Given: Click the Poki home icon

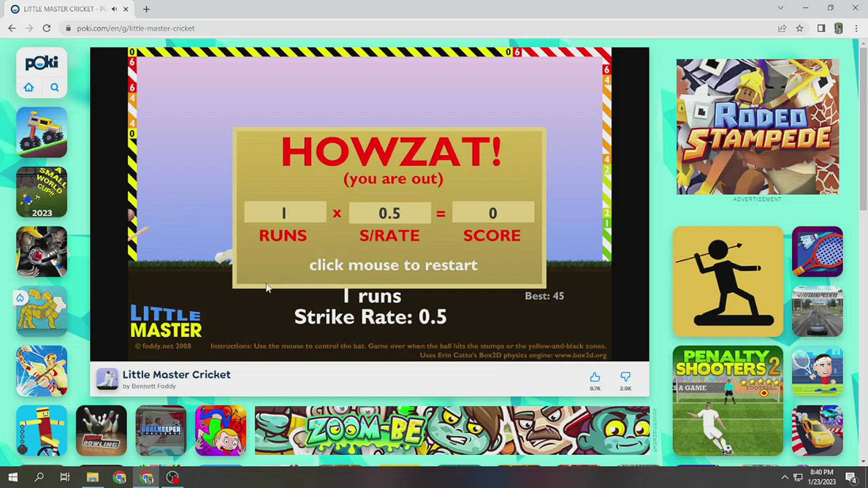Looking at the screenshot, I should tap(29, 87).
